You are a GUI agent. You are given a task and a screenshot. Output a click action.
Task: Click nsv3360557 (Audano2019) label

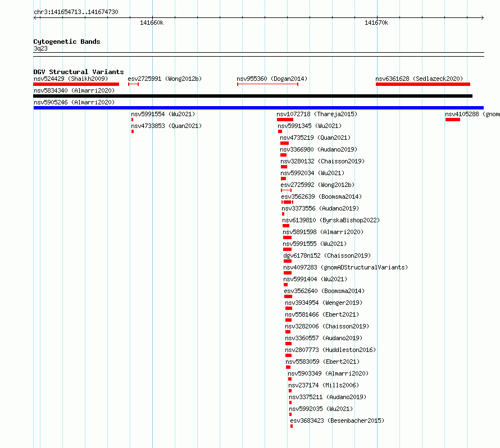pyautogui.click(x=324, y=338)
